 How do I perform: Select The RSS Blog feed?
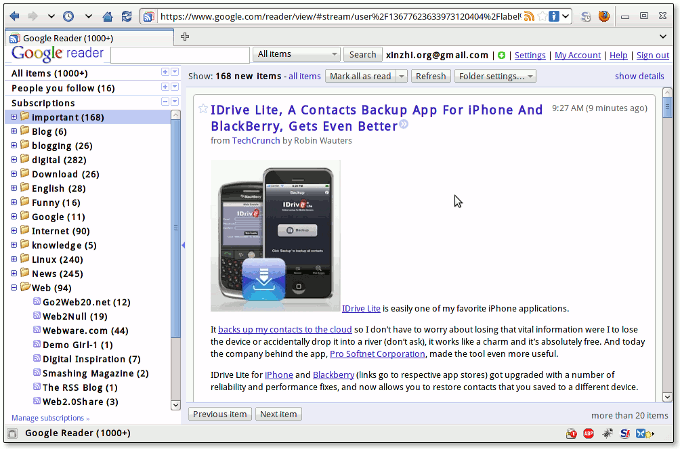(x=80, y=388)
